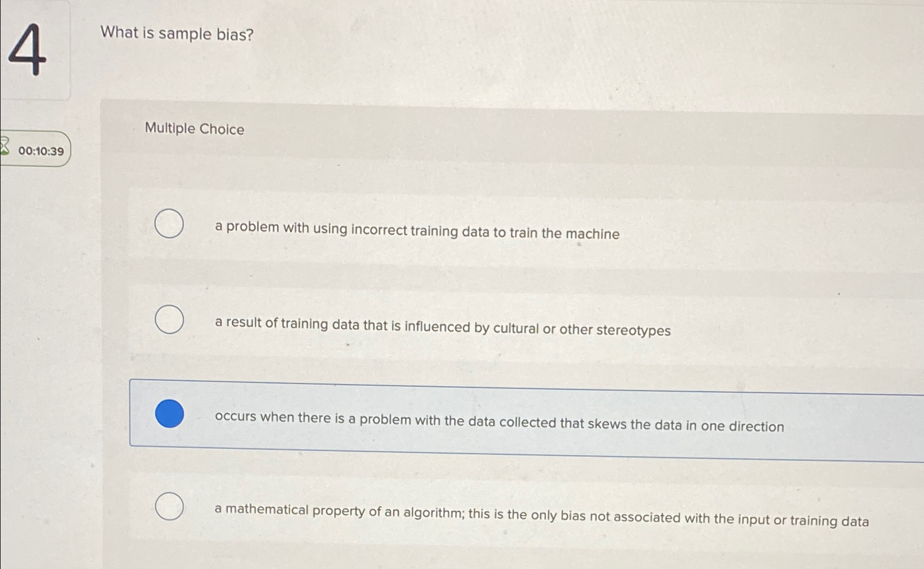Click the Multiple Choice label
Viewport: 924px width, 569px height.
[194, 129]
